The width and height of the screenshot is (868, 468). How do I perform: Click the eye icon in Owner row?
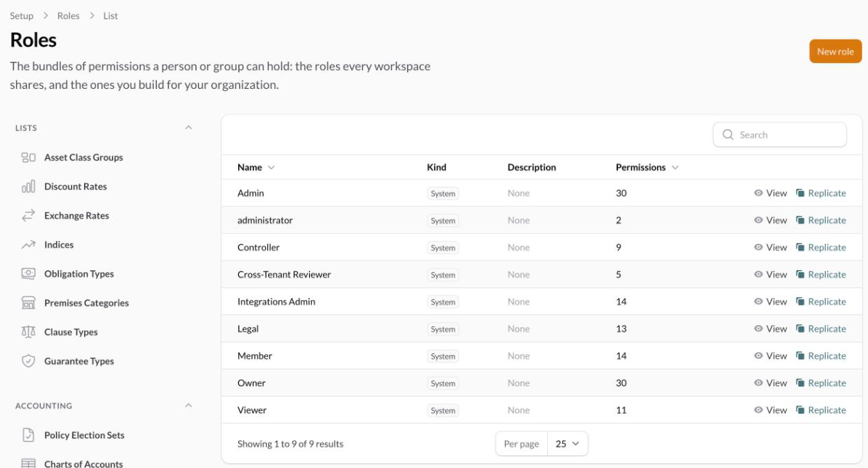pos(758,383)
